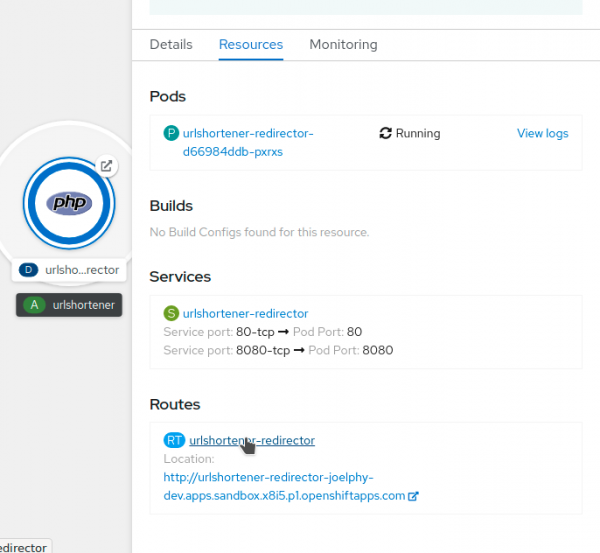
Task: Select the urlshortener application group label
Action: point(84,305)
